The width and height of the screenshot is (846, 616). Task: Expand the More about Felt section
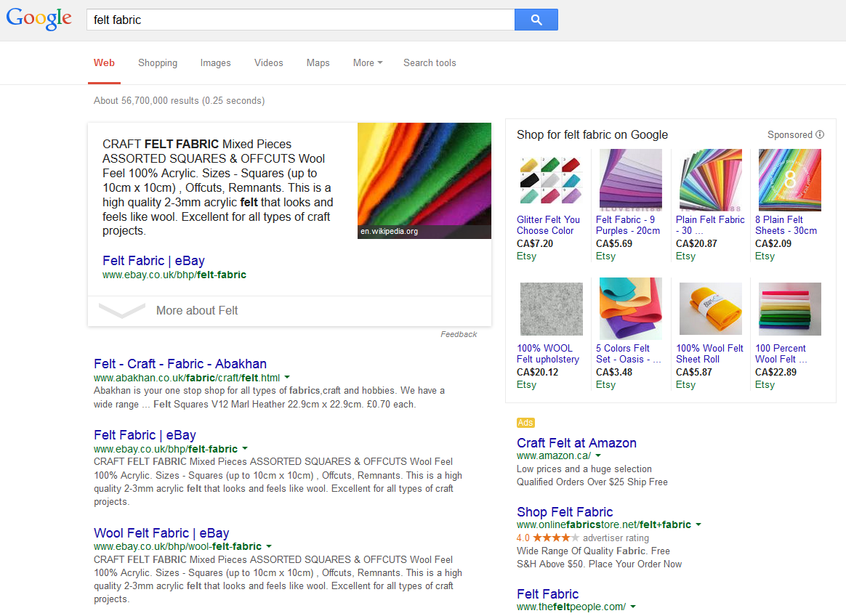pyautogui.click(x=196, y=311)
